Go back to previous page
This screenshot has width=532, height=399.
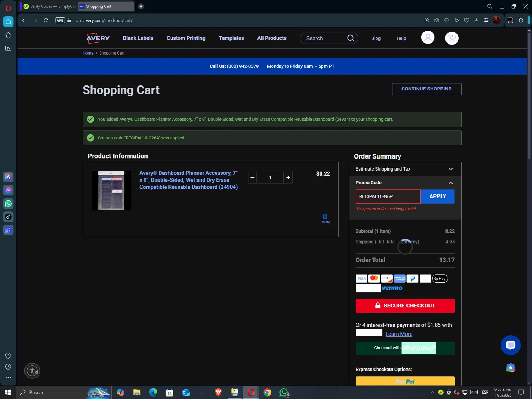coord(23,20)
